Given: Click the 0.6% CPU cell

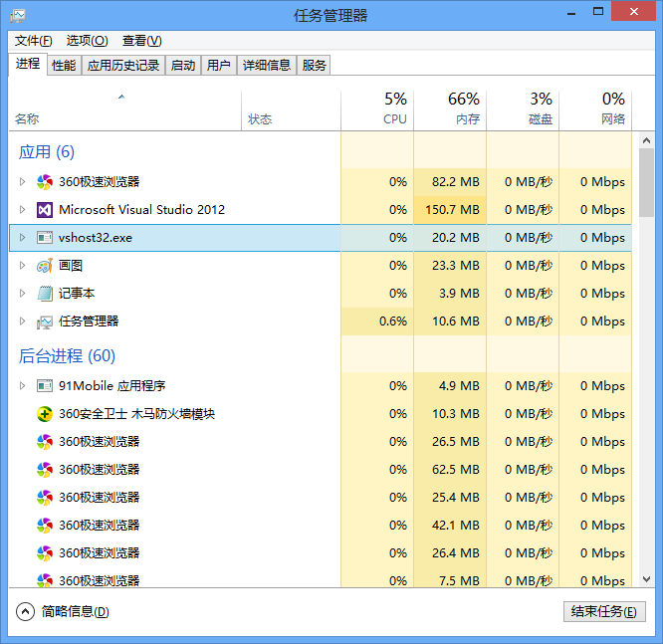Looking at the screenshot, I should click(x=377, y=322).
